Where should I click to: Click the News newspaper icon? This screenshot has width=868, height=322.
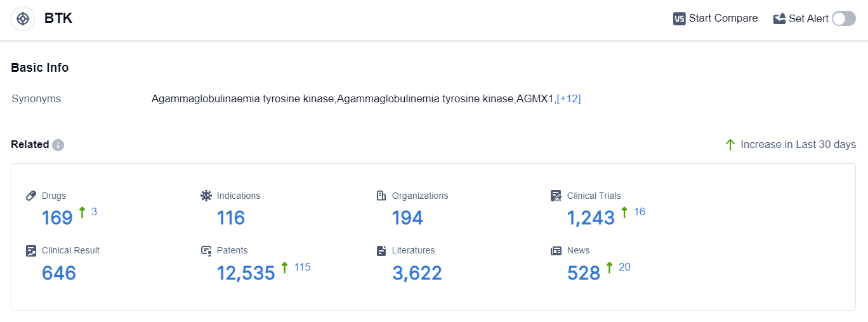tap(556, 250)
